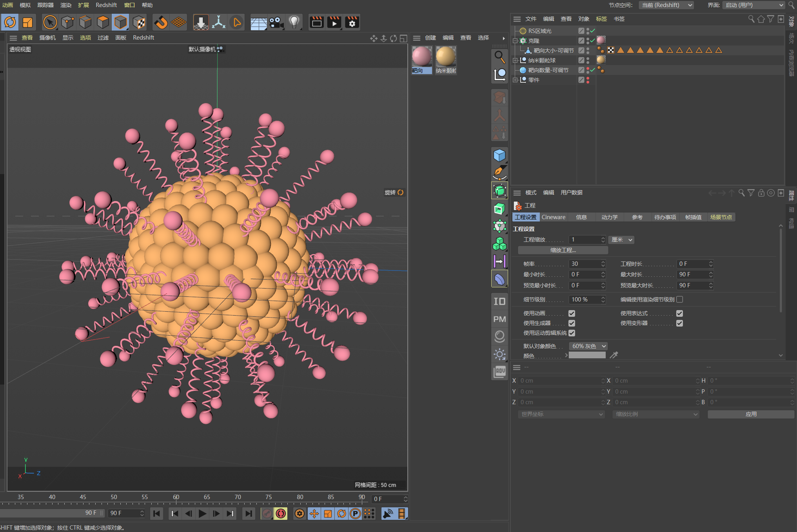Open 标签 menu in object manager
This screenshot has width=797, height=532.
pyautogui.click(x=601, y=19)
